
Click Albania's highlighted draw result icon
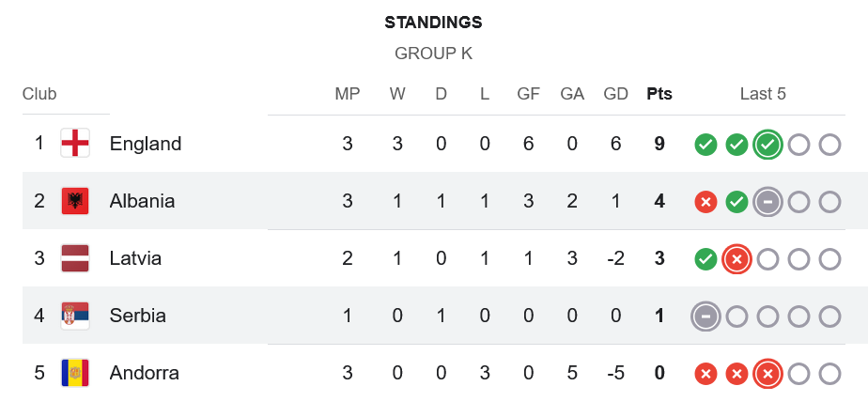coord(767,202)
